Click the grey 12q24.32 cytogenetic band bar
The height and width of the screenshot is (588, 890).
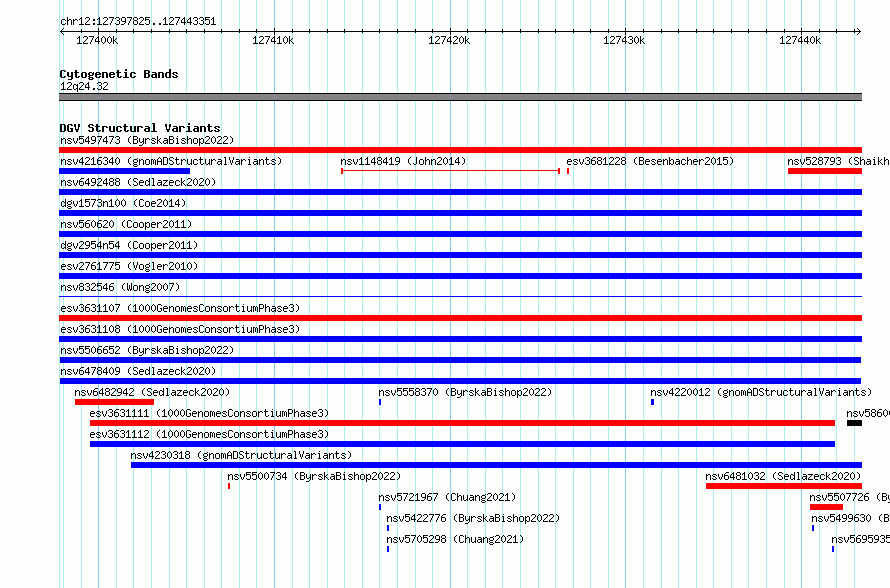coord(460,97)
